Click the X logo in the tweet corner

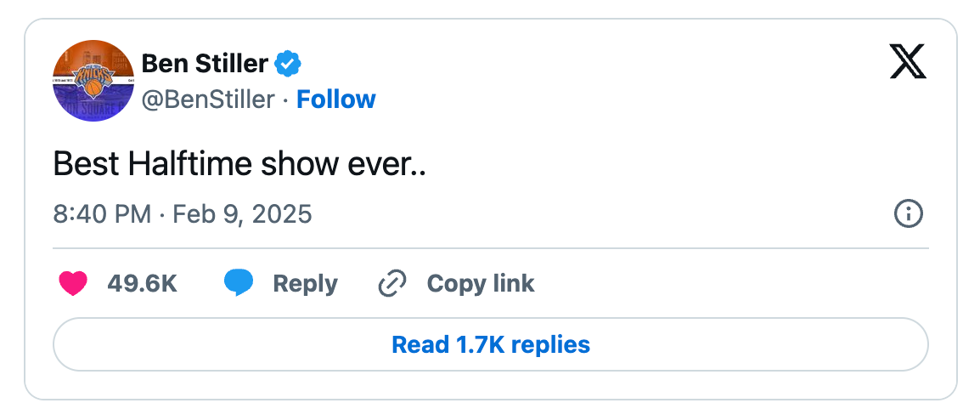coord(908,61)
